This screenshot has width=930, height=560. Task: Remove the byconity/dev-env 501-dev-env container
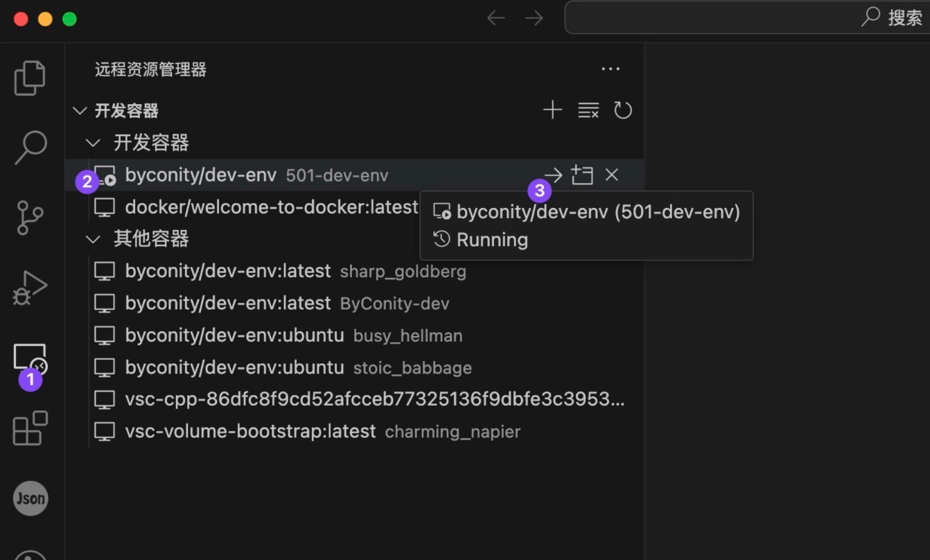click(611, 175)
